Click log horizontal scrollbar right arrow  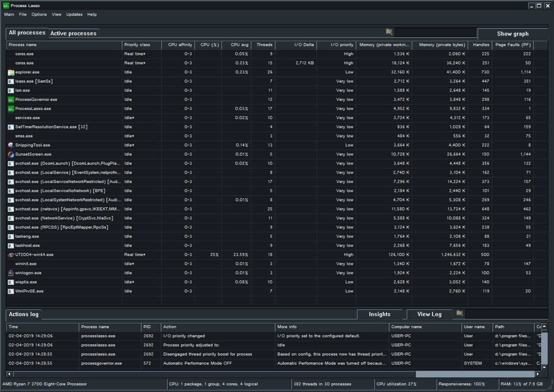(x=538, y=374)
